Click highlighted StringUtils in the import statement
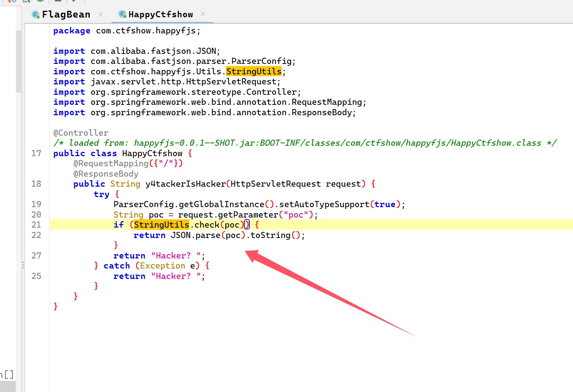Screen dimensions: 573x392 [254, 71]
